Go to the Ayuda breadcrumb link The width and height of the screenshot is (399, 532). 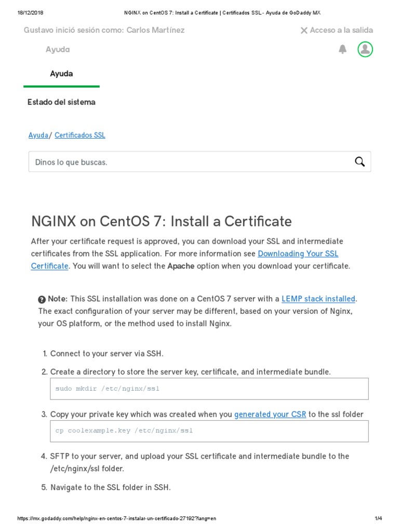pos(38,135)
